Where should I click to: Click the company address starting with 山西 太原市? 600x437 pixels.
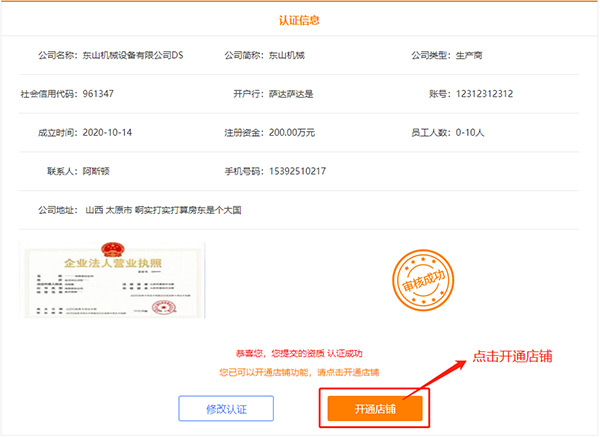point(164,211)
